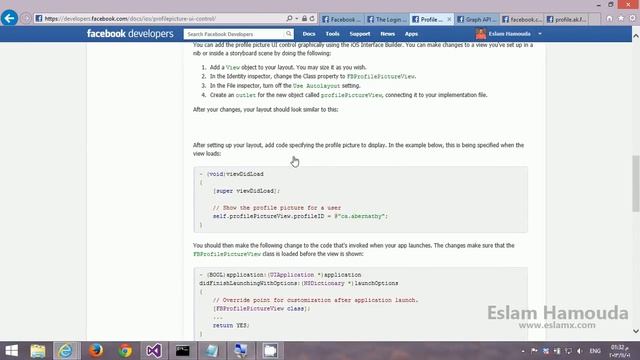Click the Eslam Hamouda profile avatar
Screen dimensions: 640x360
[481, 34]
